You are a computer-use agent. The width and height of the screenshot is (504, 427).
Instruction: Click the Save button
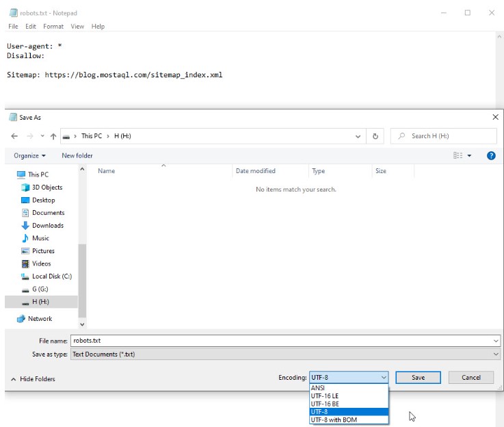coord(418,378)
